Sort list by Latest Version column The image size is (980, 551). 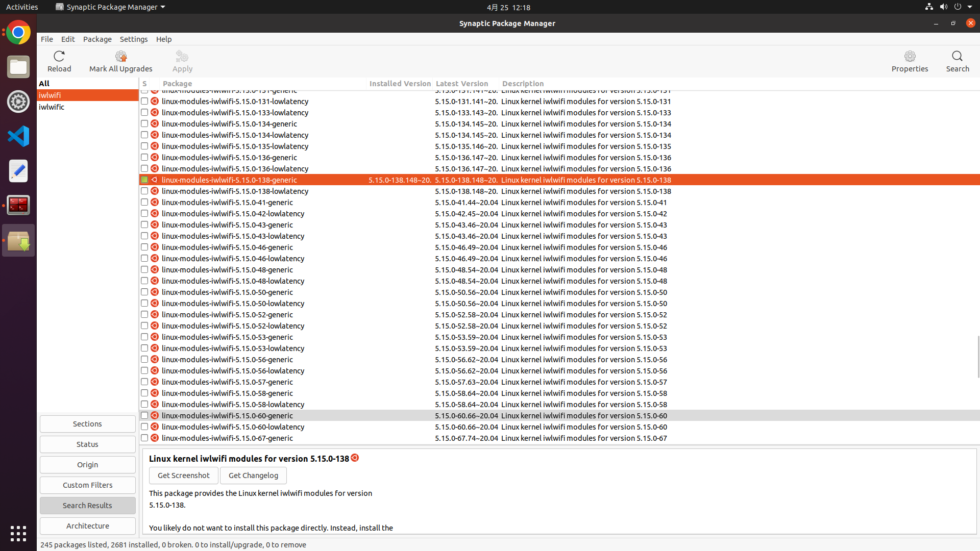tap(461, 84)
